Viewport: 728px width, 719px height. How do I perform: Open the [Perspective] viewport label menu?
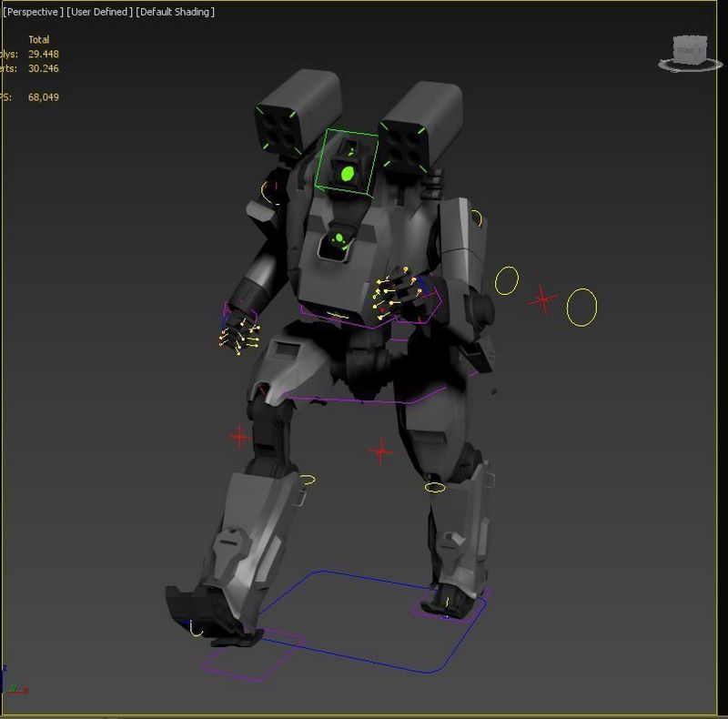[x=33, y=12]
